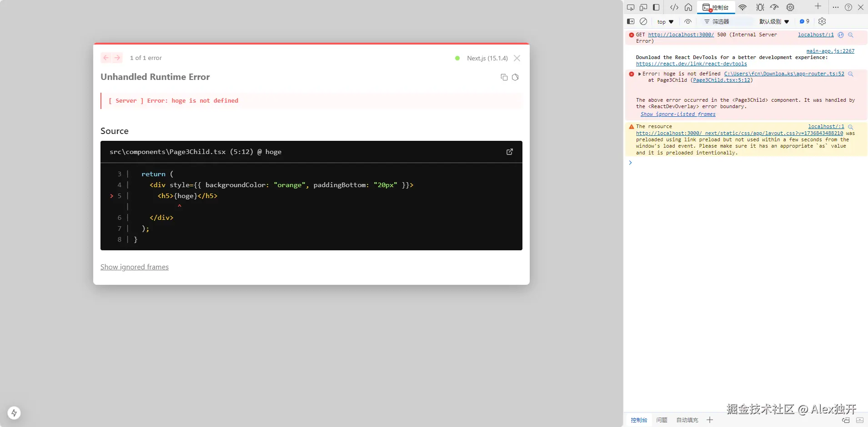The width and height of the screenshot is (868, 427).
Task: Clear the console with the circle-slash icon
Action: [643, 21]
